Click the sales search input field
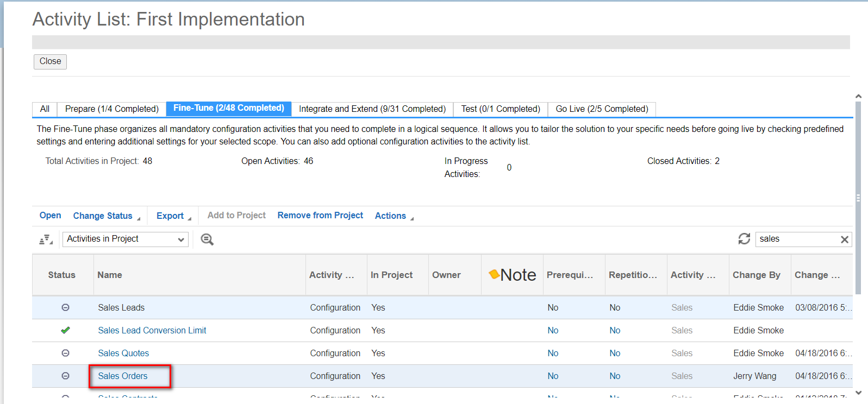Viewport: 868px width, 404px height. pos(796,239)
